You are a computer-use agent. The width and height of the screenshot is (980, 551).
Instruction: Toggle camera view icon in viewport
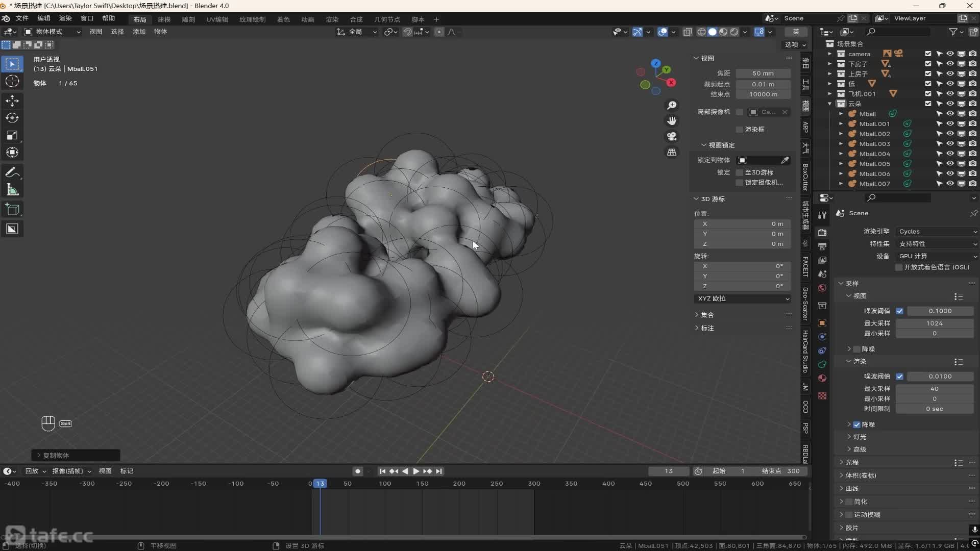tap(672, 137)
